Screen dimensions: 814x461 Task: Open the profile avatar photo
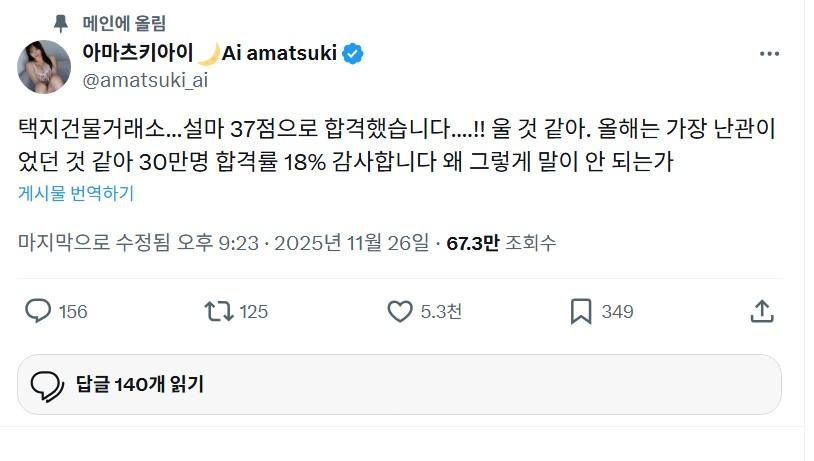[44, 67]
